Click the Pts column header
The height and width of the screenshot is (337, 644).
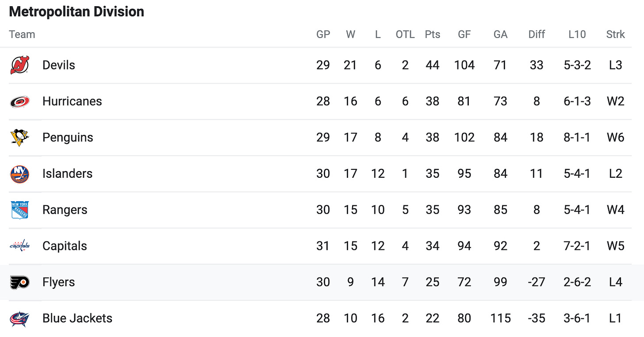[x=433, y=34]
